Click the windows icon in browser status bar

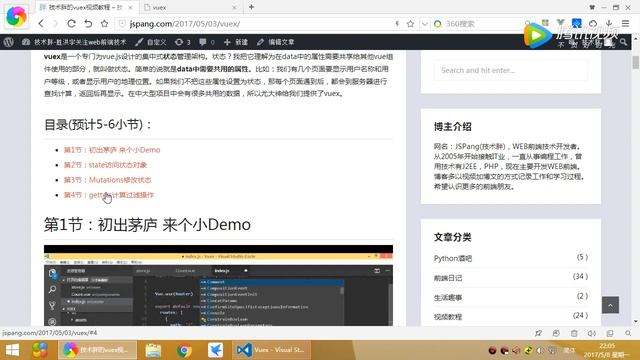pyautogui.click(x=610, y=333)
